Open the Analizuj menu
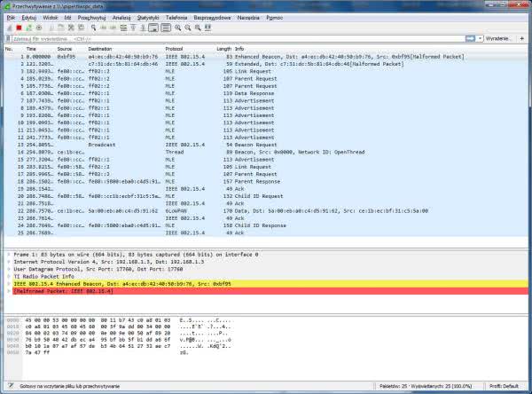Viewport: 532px width, 394px height. pyautogui.click(x=121, y=17)
